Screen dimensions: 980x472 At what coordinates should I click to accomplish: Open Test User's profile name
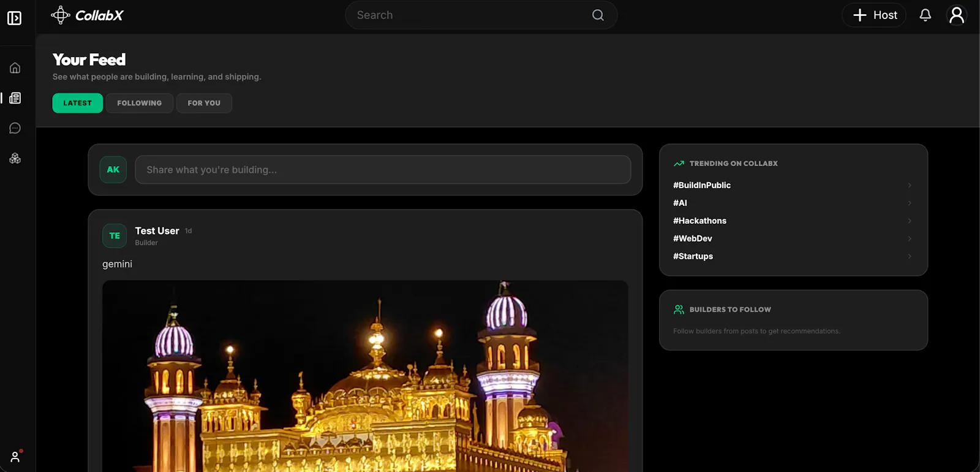pos(157,230)
